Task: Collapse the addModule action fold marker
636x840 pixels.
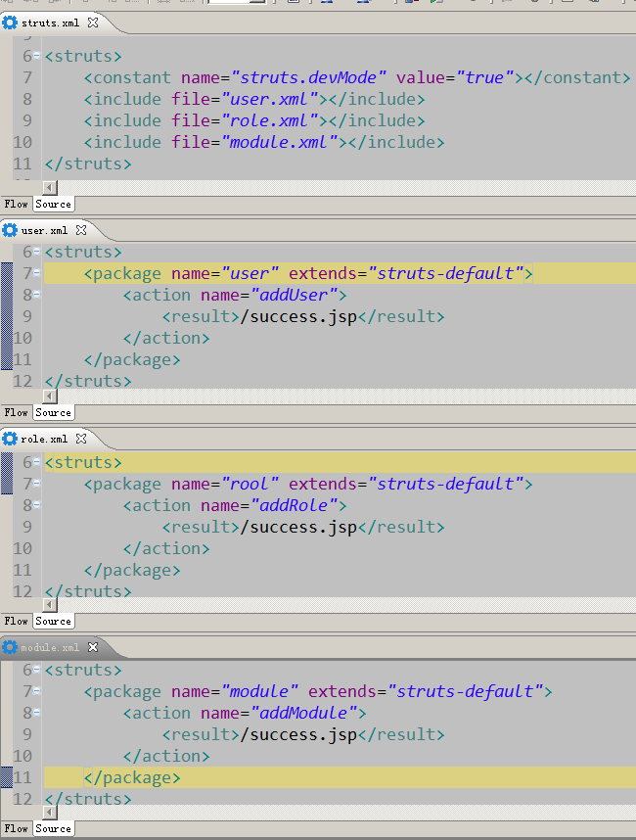Action: (37, 712)
